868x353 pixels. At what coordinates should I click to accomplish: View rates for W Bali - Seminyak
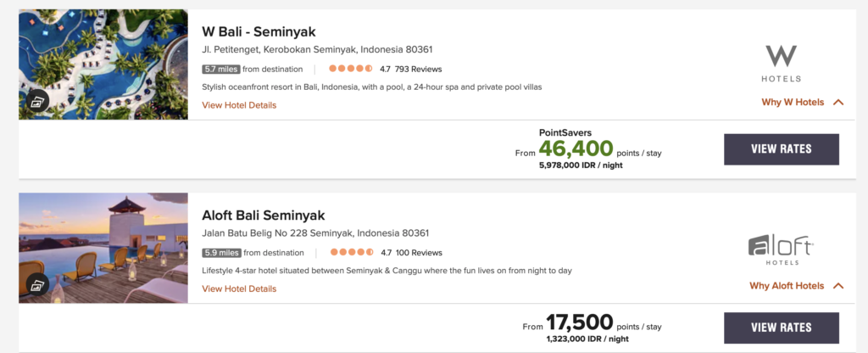pyautogui.click(x=781, y=149)
